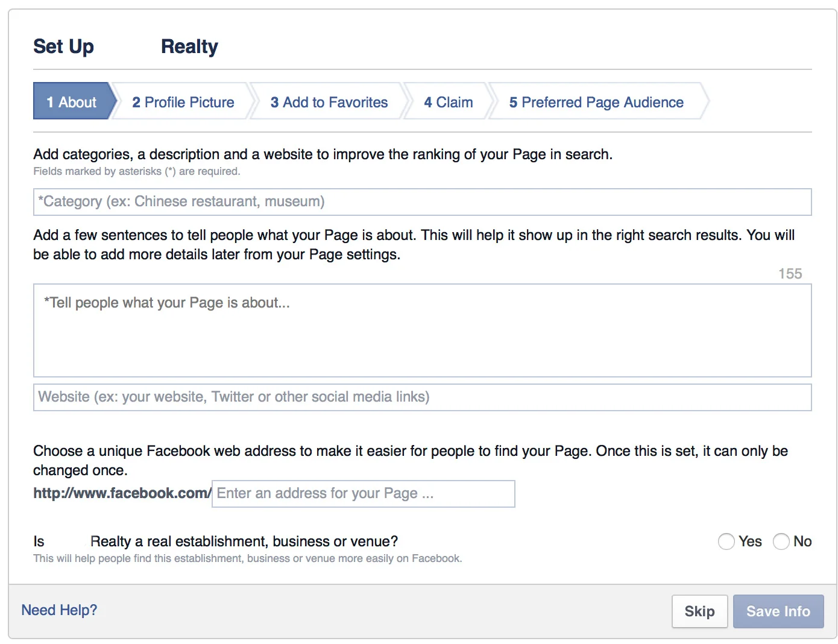The width and height of the screenshot is (838, 644).
Task: Select the Yes radio button
Action: (726, 541)
